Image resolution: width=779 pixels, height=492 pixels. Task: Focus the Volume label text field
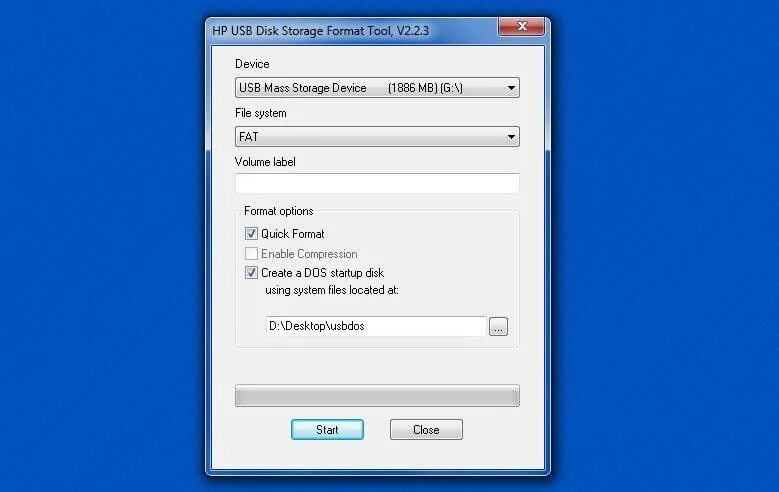377,183
